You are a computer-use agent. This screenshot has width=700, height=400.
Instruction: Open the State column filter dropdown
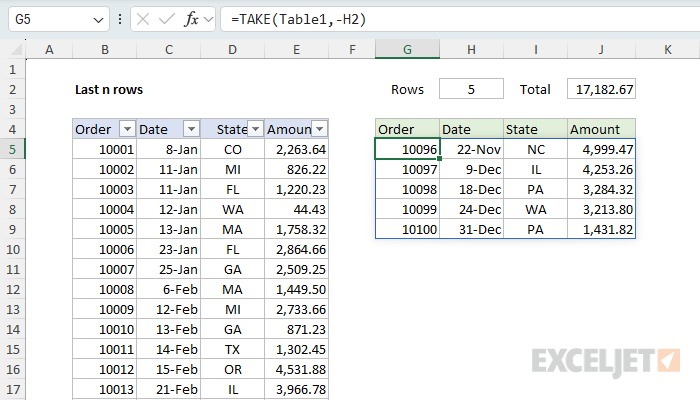(x=255, y=129)
